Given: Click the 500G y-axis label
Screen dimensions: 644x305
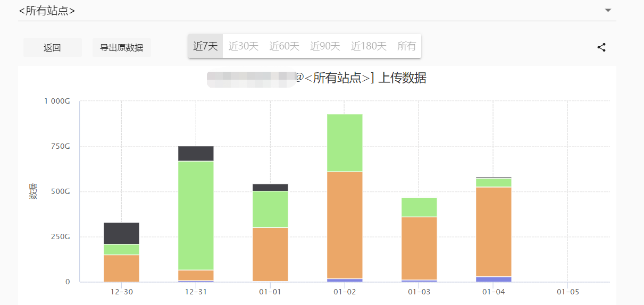Looking at the screenshot, I should [60, 191].
